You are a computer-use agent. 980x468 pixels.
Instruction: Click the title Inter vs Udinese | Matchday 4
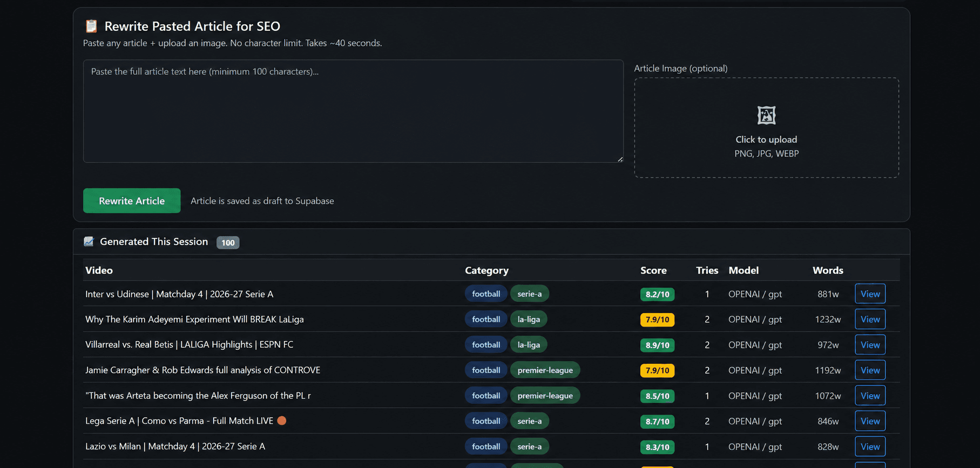coord(179,294)
